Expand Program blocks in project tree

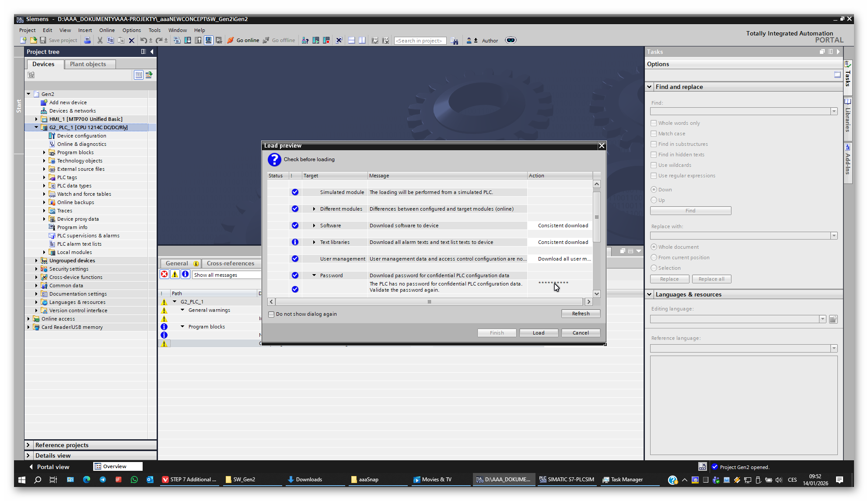44,152
